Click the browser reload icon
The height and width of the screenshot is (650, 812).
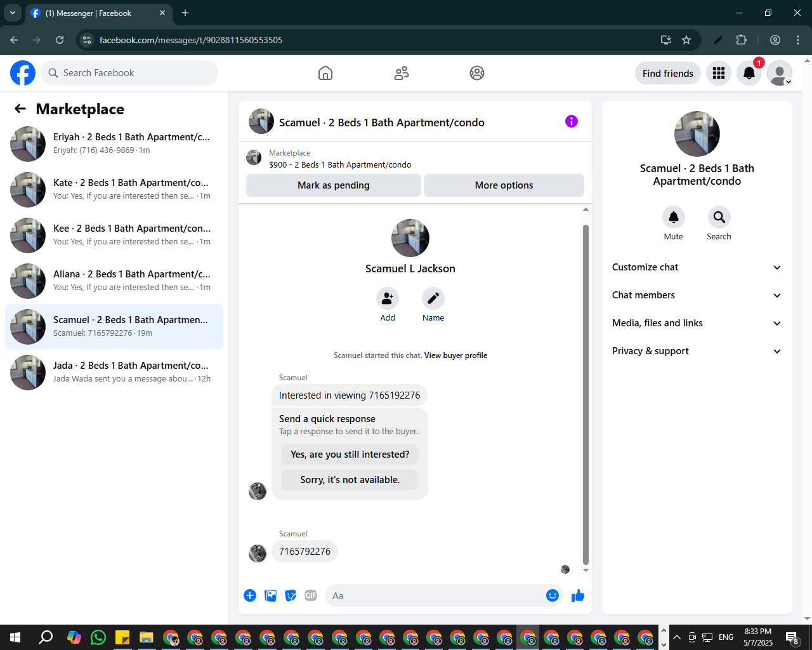pos(60,40)
